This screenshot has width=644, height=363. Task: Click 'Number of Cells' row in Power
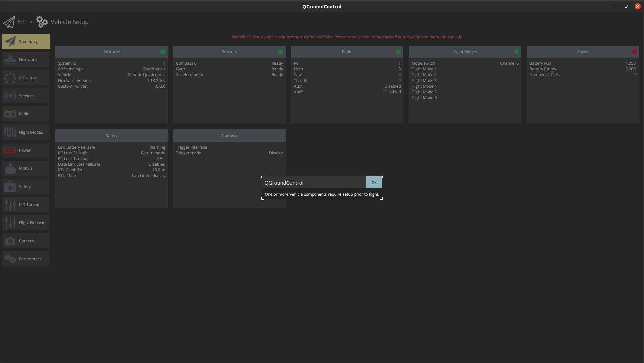tap(583, 75)
